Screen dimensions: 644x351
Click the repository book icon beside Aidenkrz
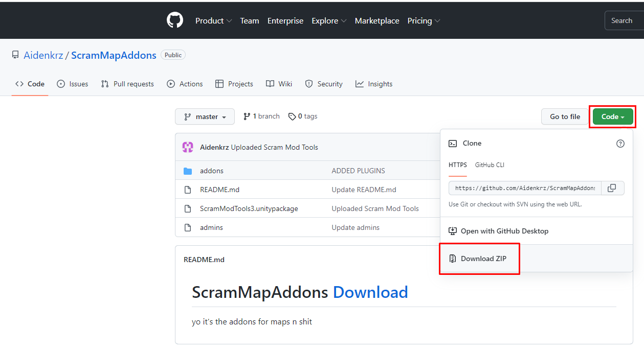pos(15,55)
